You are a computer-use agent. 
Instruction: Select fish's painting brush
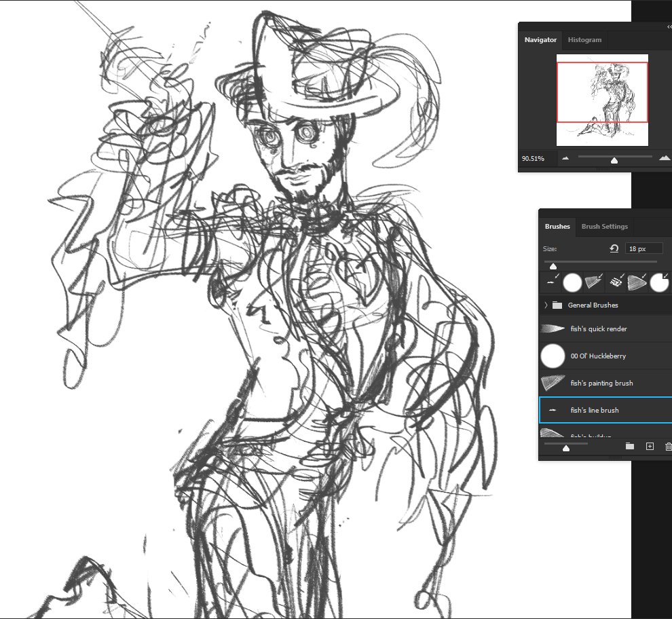click(605, 383)
